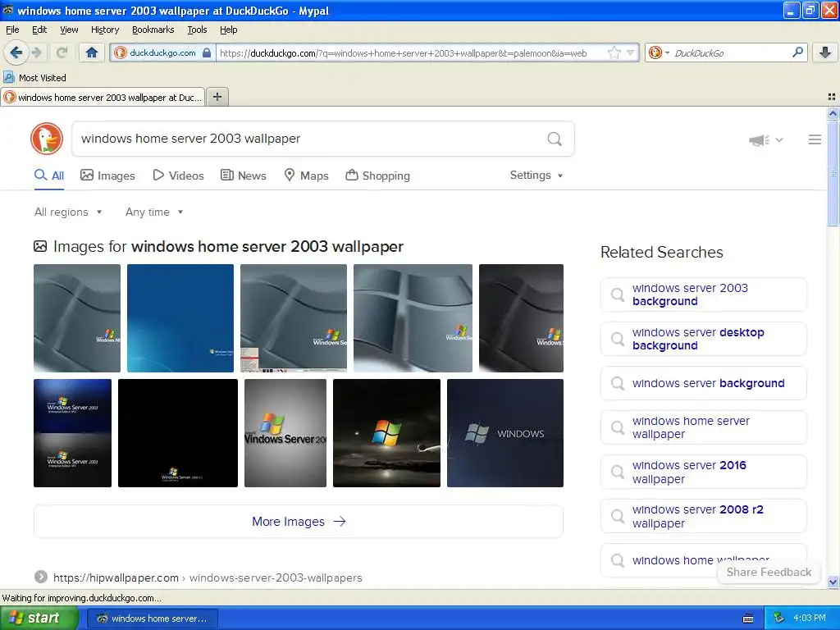Open the dark blue WINDOWS text thumbnail
The image size is (840, 630).
point(505,433)
